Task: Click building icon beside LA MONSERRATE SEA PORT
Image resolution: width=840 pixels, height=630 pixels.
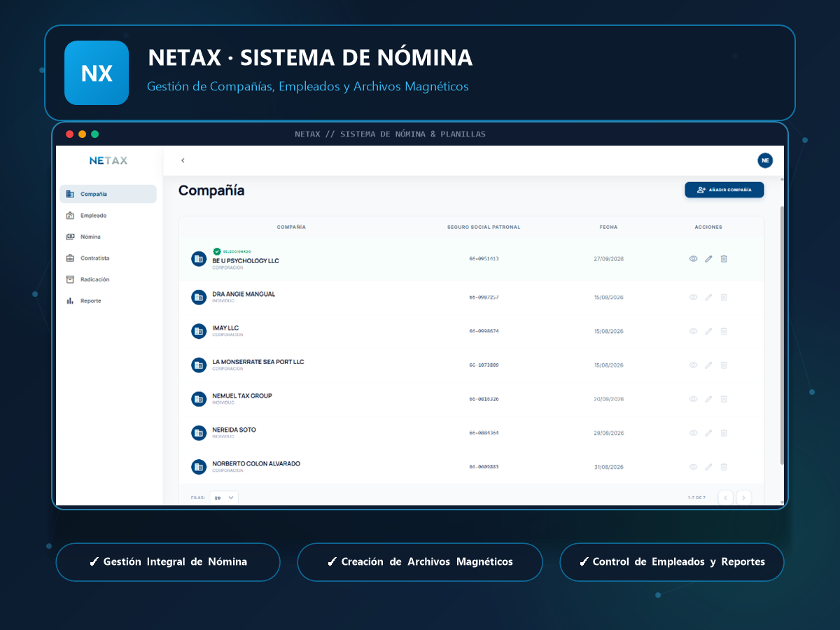Action: point(199,365)
